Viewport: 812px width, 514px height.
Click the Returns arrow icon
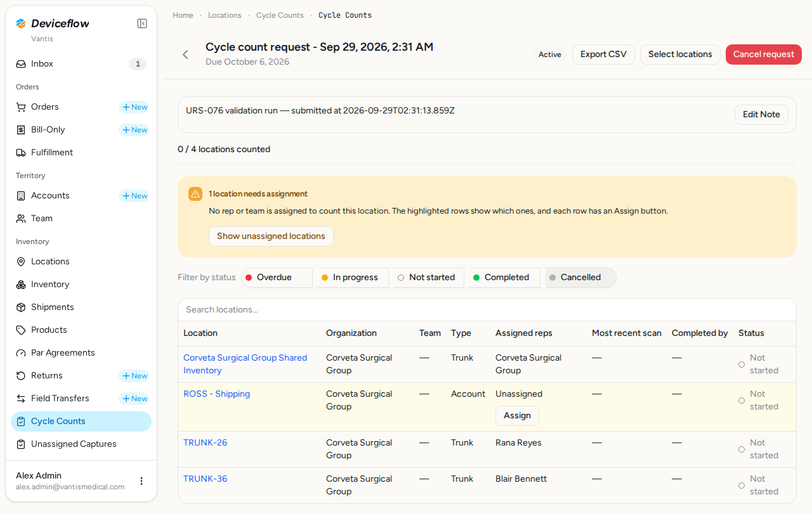(21, 376)
